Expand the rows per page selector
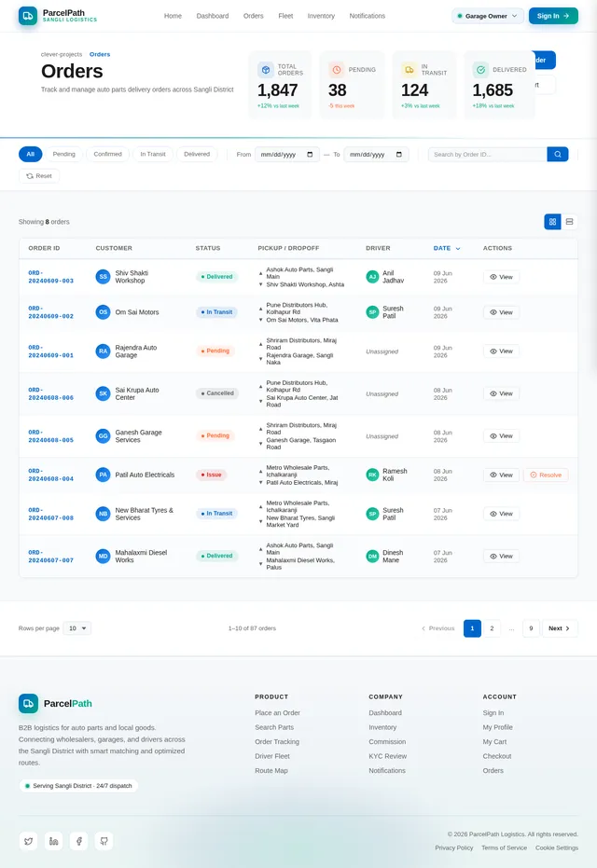This screenshot has width=597, height=868. coord(77,628)
